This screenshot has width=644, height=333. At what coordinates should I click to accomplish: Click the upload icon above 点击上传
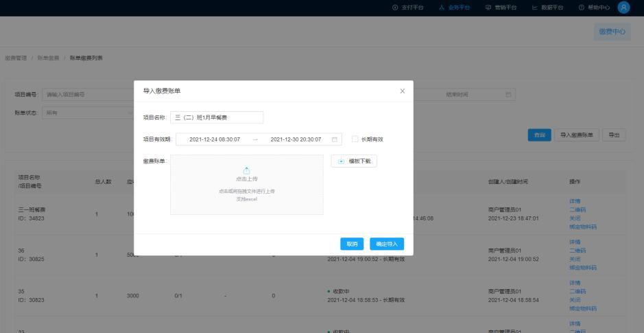[x=247, y=170]
